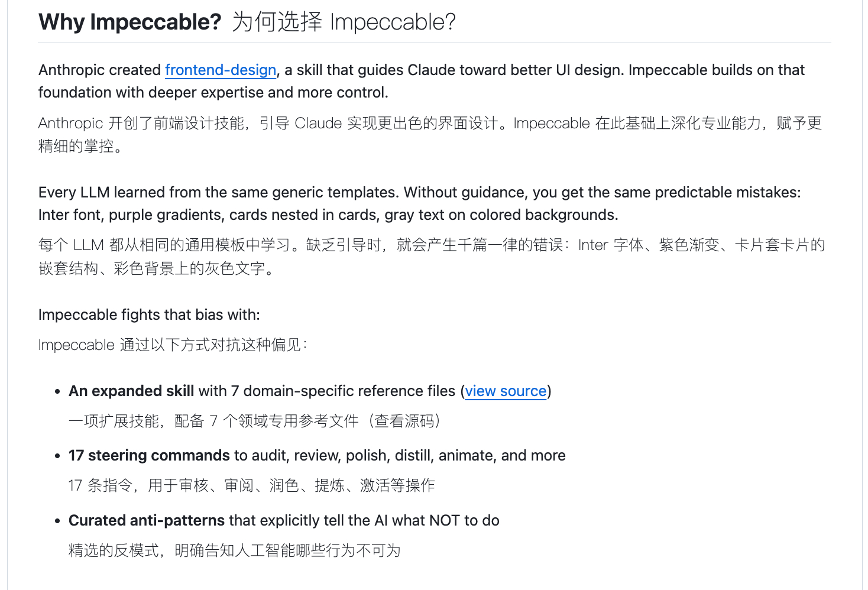Click the view source link
Screen dimensions: 868x590
[506, 391]
